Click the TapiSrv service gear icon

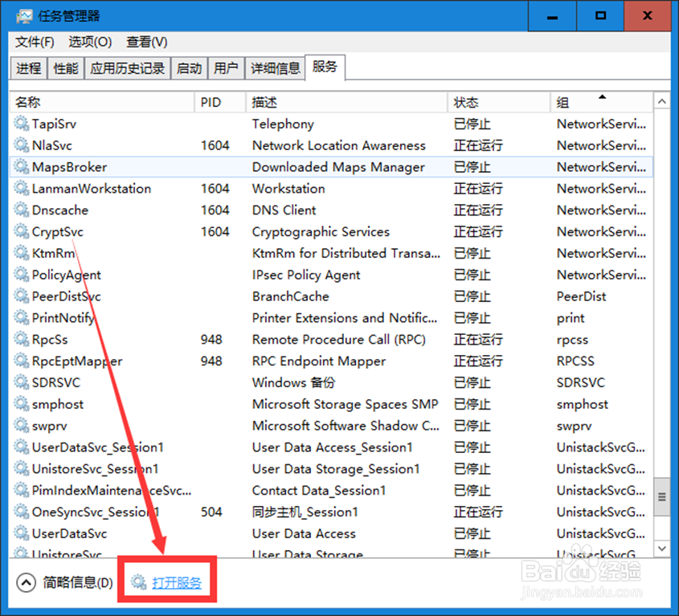20,124
